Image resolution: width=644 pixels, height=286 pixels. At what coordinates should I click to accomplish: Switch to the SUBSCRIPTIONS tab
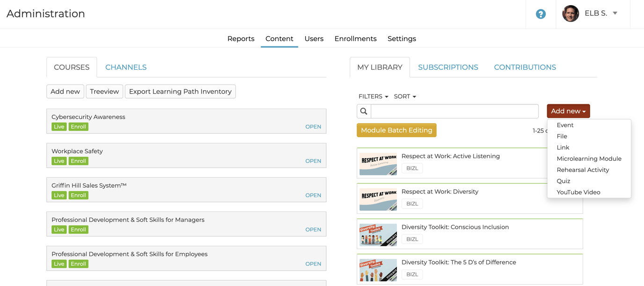coord(448,67)
